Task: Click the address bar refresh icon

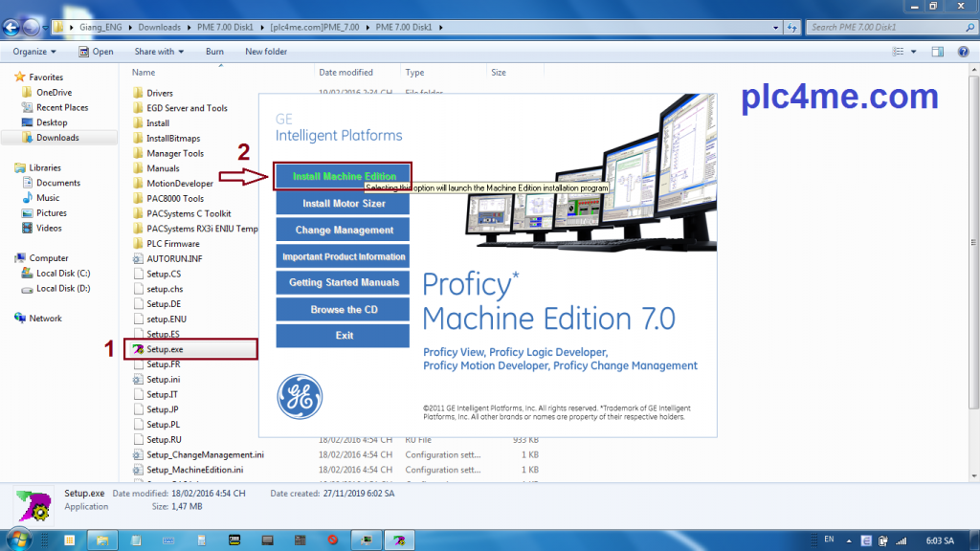Action: click(x=791, y=27)
